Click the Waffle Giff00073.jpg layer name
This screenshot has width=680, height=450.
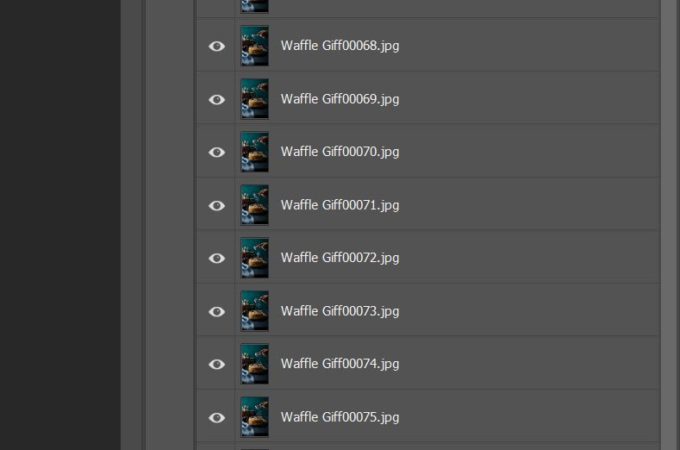(x=340, y=311)
